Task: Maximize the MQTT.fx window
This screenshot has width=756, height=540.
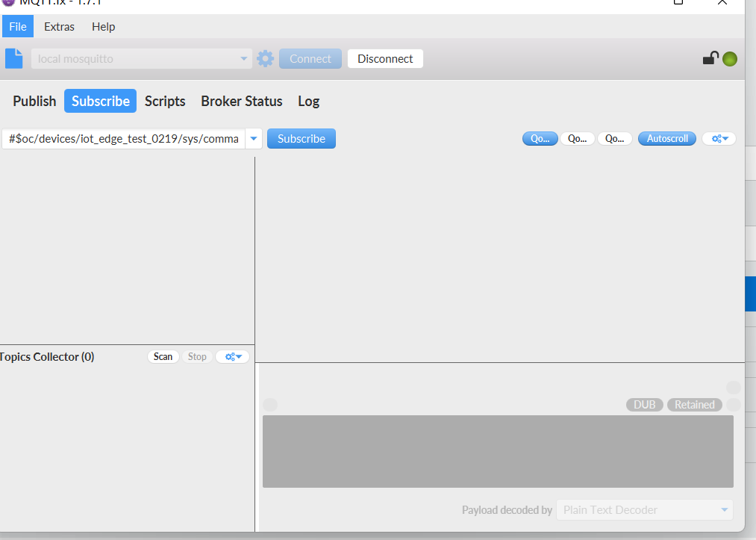Action: (x=678, y=2)
